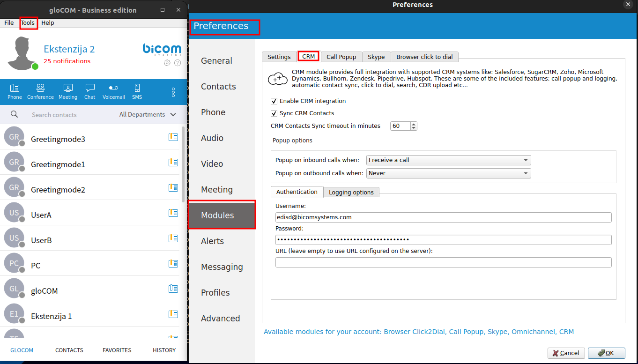Click the settings gear under bicom logo
Viewport: 638px width, 364px height.
pyautogui.click(x=167, y=63)
